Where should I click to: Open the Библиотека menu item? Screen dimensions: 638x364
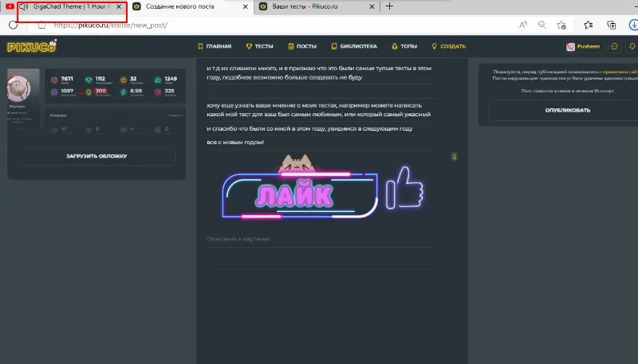[x=354, y=46]
